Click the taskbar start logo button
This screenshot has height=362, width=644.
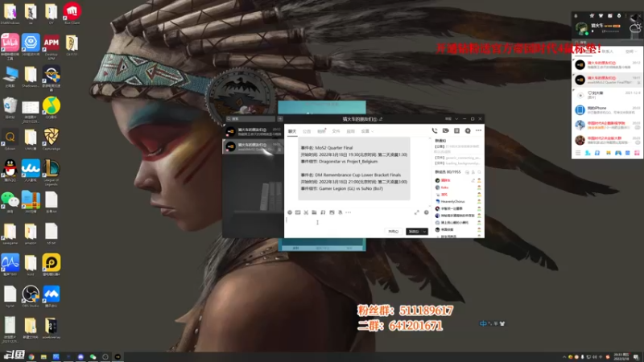click(14, 356)
